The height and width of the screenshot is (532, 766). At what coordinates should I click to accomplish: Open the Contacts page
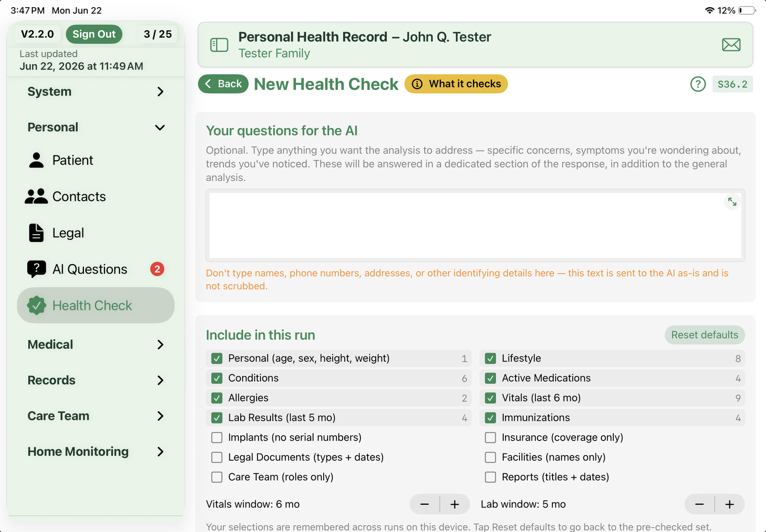[96, 197]
